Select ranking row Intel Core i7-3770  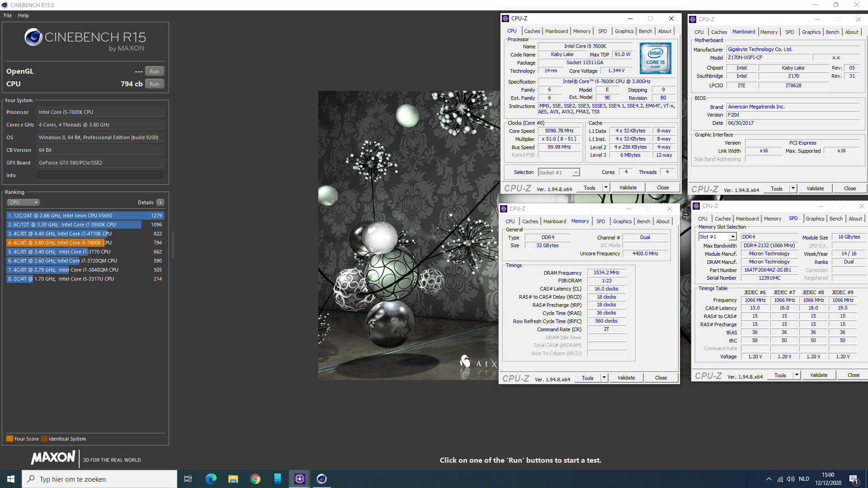click(x=85, y=252)
